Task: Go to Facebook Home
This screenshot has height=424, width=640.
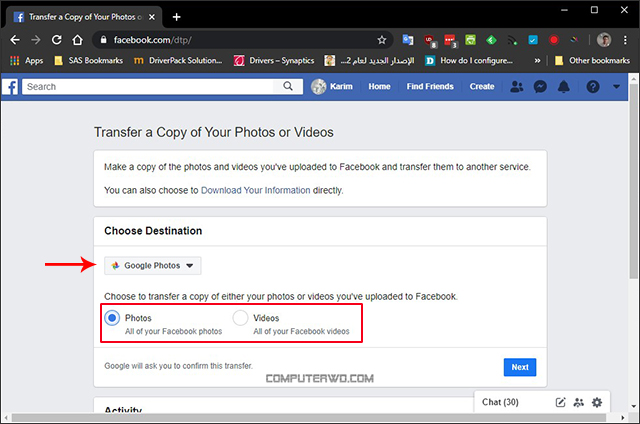Action: (x=379, y=87)
